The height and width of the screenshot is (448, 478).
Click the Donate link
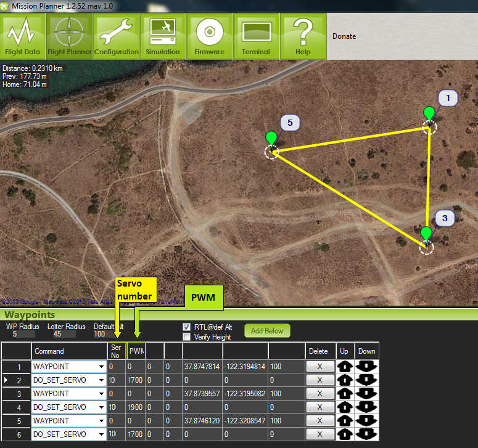344,36
